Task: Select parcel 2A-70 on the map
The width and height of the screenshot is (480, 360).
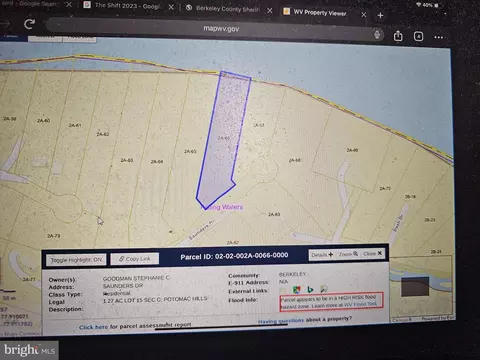Action: pyautogui.click(x=385, y=189)
